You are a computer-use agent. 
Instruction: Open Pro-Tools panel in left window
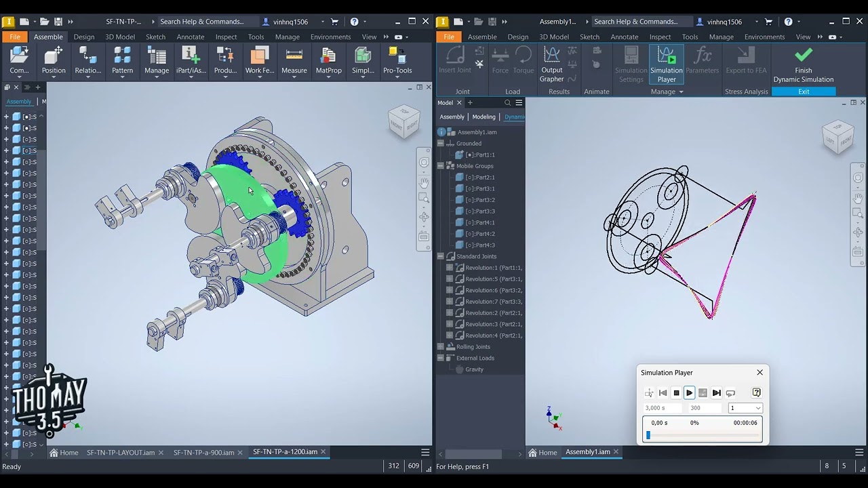coord(397,61)
